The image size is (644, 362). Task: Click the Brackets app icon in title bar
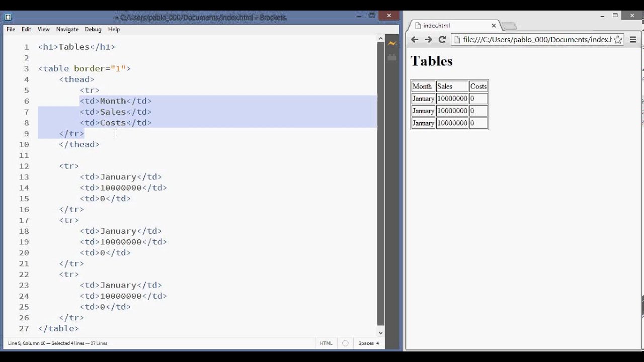point(8,17)
